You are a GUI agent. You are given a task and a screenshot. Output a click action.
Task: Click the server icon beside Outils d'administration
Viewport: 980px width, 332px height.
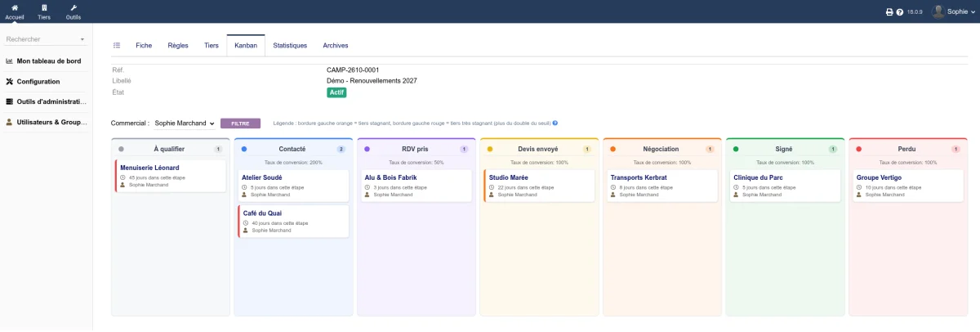(x=10, y=102)
